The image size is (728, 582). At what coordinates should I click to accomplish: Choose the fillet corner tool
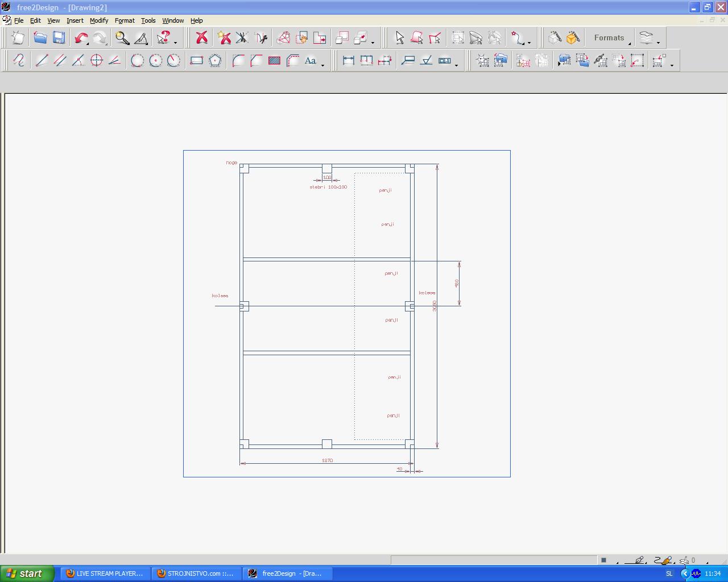(238, 60)
